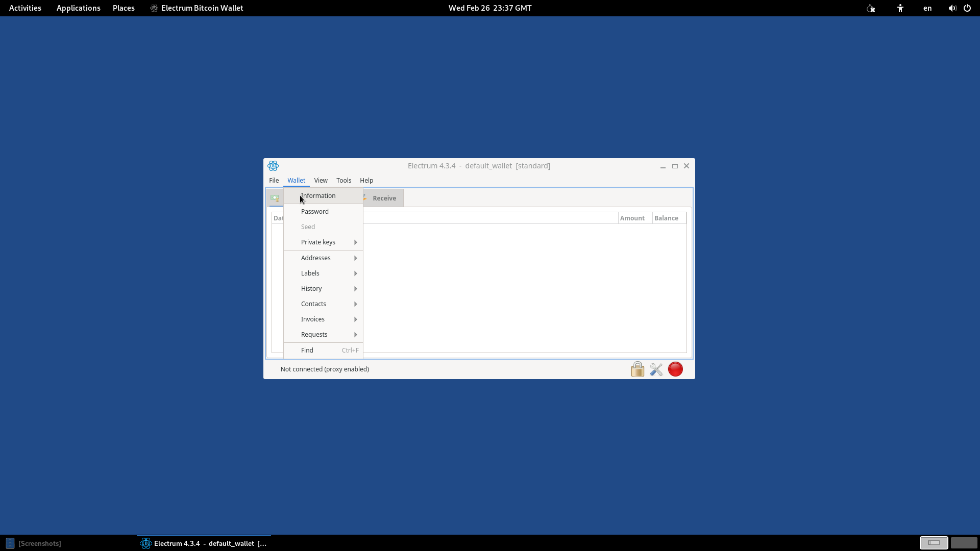Click the red network status indicator
This screenshot has height=551, width=980.
[x=675, y=369]
